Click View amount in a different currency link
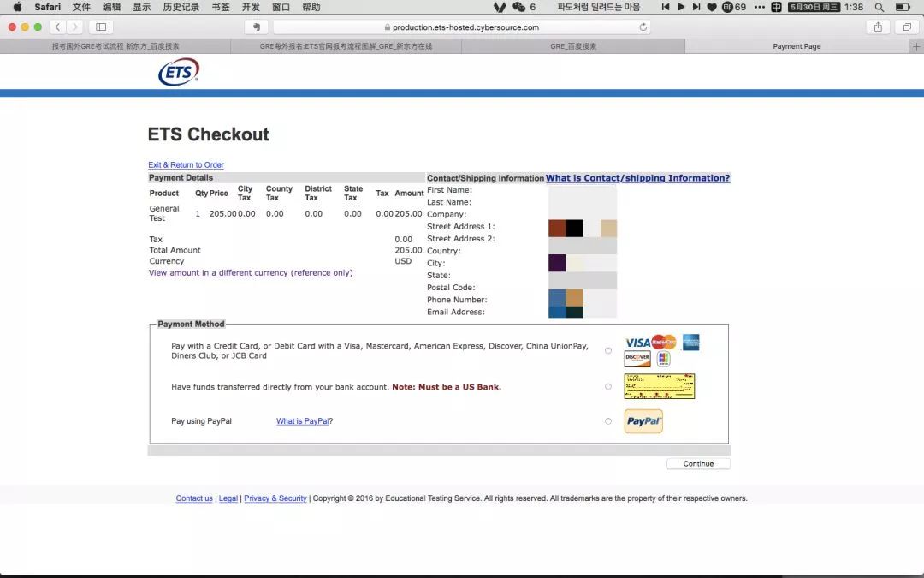The width and height of the screenshot is (924, 578). click(251, 273)
